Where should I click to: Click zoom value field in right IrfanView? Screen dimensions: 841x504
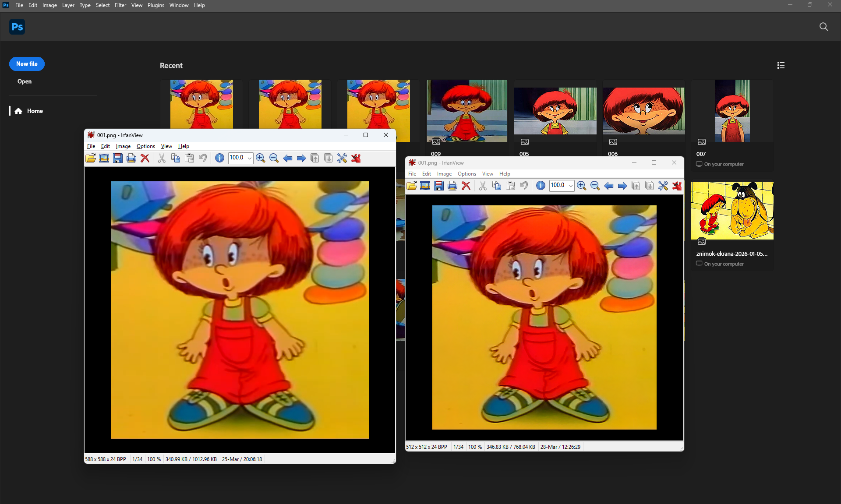click(x=558, y=186)
